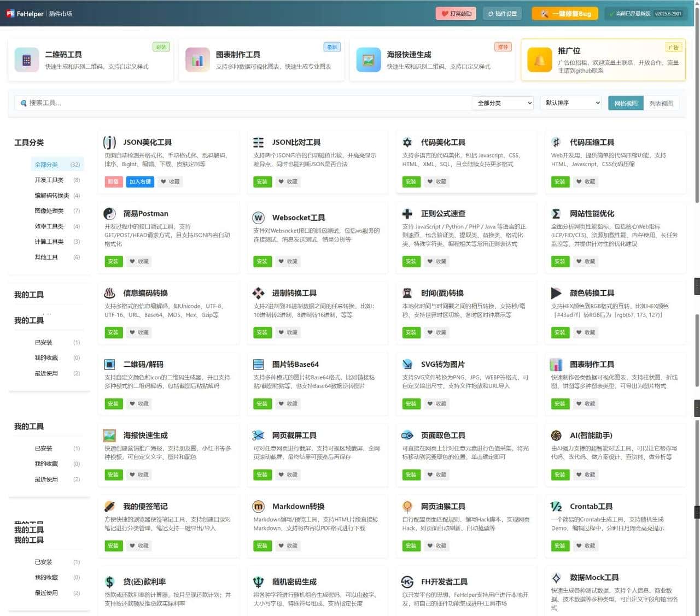Click the 贷(还)款利率 dollar icon
Viewport: 700px width, 616px height.
tap(110, 582)
